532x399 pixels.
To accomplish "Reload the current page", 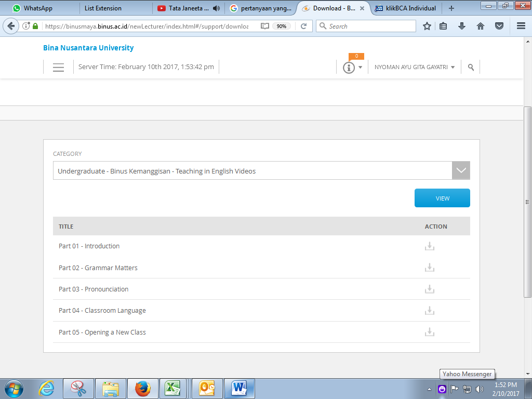I will [304, 26].
